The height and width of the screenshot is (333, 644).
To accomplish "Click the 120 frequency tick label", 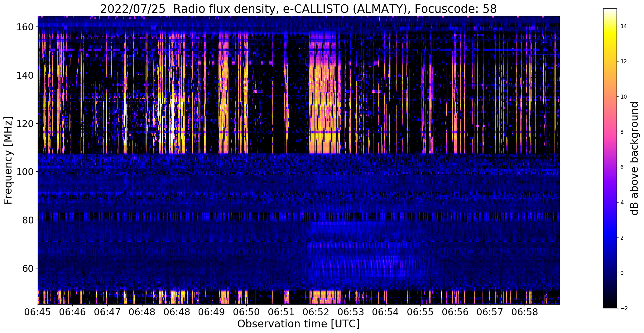I will click(25, 124).
